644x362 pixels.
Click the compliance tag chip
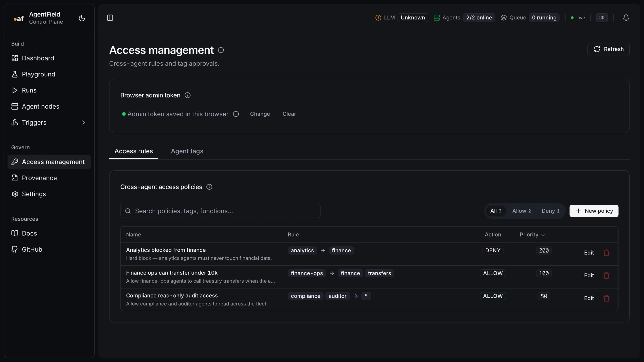tap(305, 296)
